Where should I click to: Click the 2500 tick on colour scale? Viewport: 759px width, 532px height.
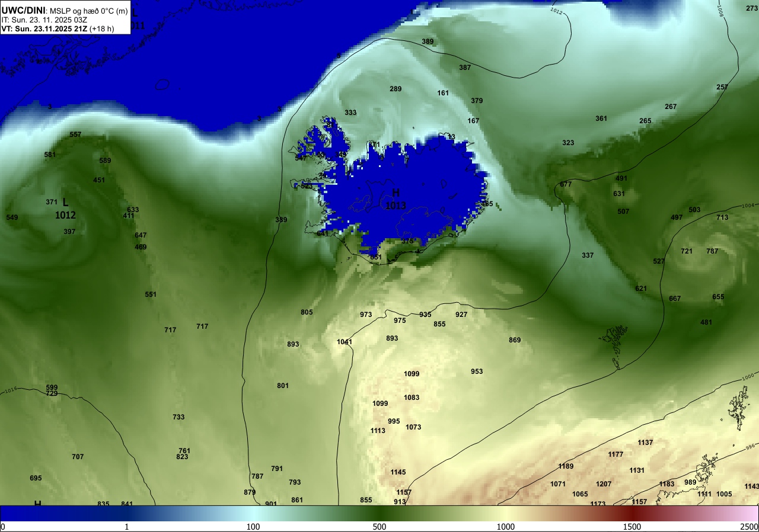tap(750, 527)
